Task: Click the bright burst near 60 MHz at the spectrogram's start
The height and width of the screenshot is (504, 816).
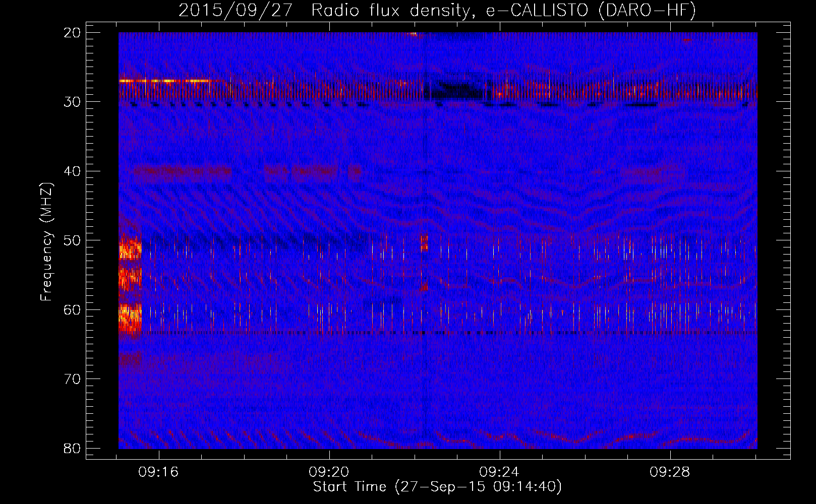Action: point(130,319)
